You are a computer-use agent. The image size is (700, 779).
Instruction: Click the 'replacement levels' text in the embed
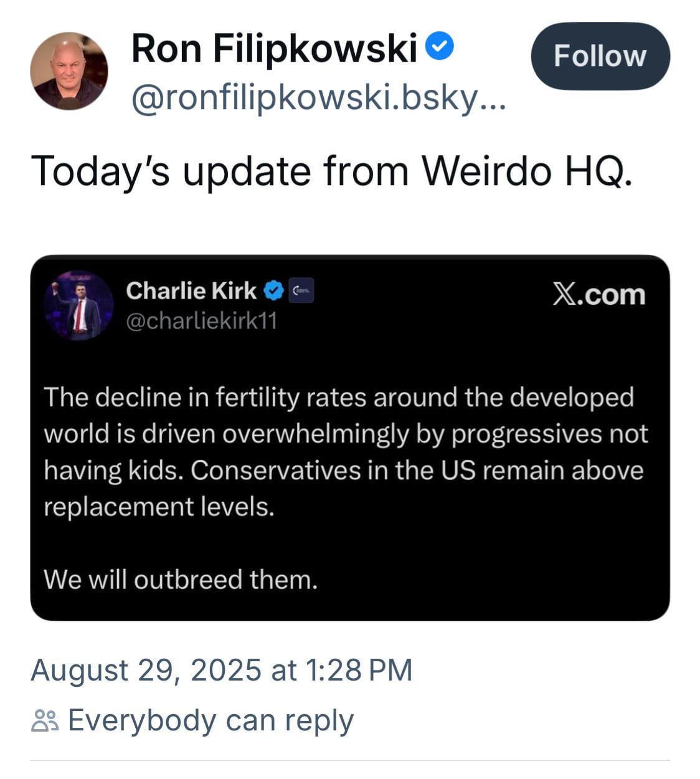pyautogui.click(x=159, y=507)
